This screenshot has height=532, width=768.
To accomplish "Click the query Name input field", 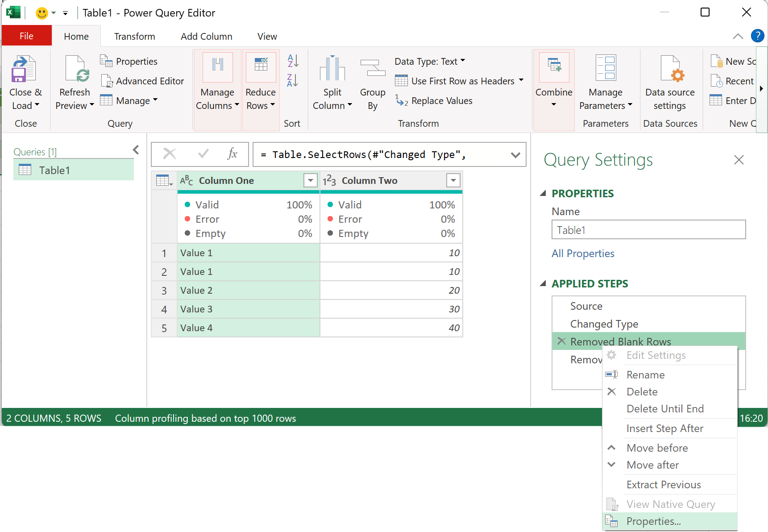I will pyautogui.click(x=648, y=230).
